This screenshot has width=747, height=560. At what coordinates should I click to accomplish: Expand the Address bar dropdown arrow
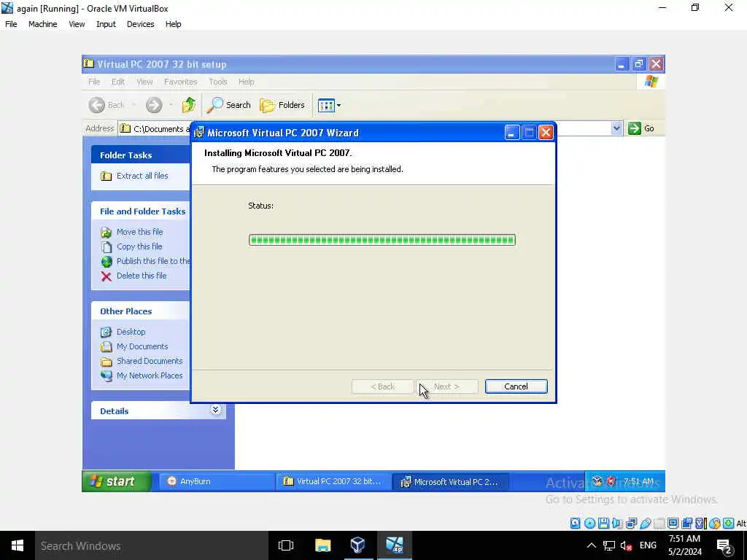pyautogui.click(x=616, y=128)
